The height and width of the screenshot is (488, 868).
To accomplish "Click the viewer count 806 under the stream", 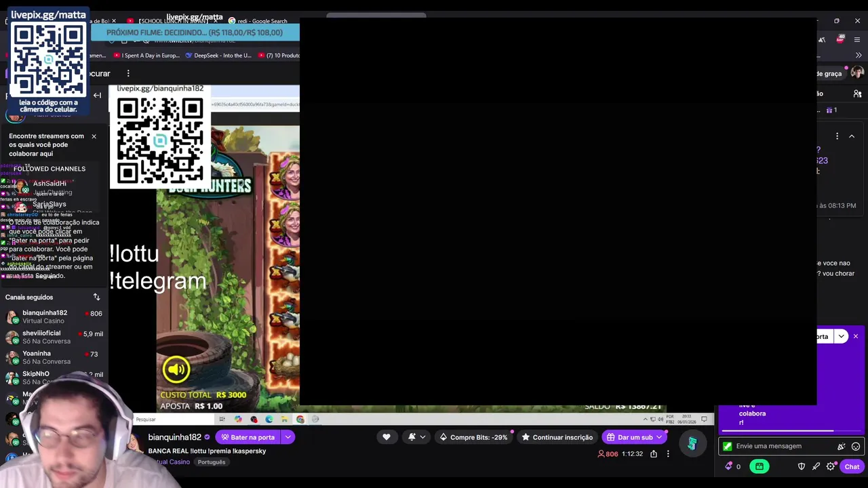I will (x=608, y=454).
